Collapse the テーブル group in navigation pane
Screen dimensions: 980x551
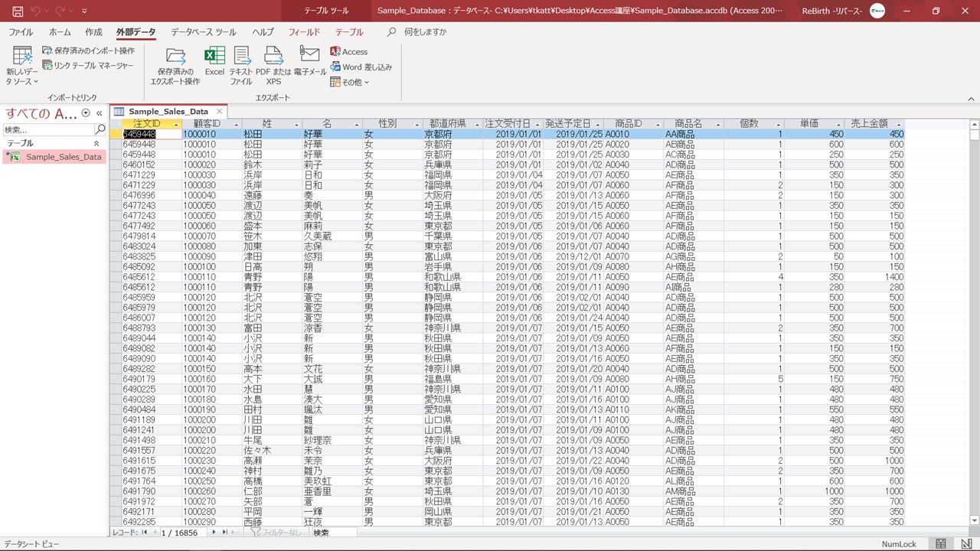pyautogui.click(x=96, y=143)
